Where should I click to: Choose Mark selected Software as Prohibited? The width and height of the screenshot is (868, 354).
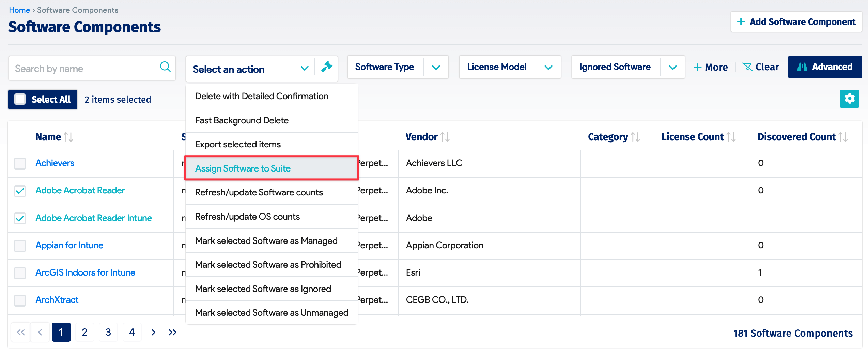click(272, 265)
